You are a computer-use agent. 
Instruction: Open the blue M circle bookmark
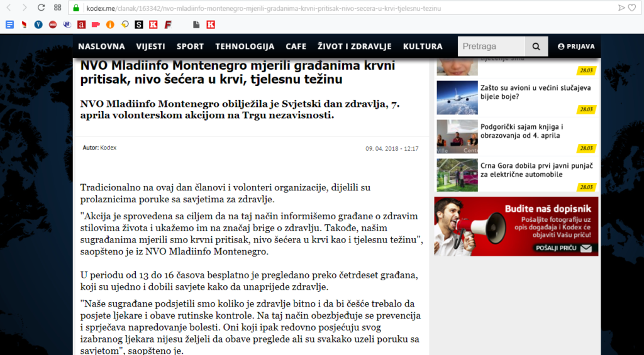67,25
